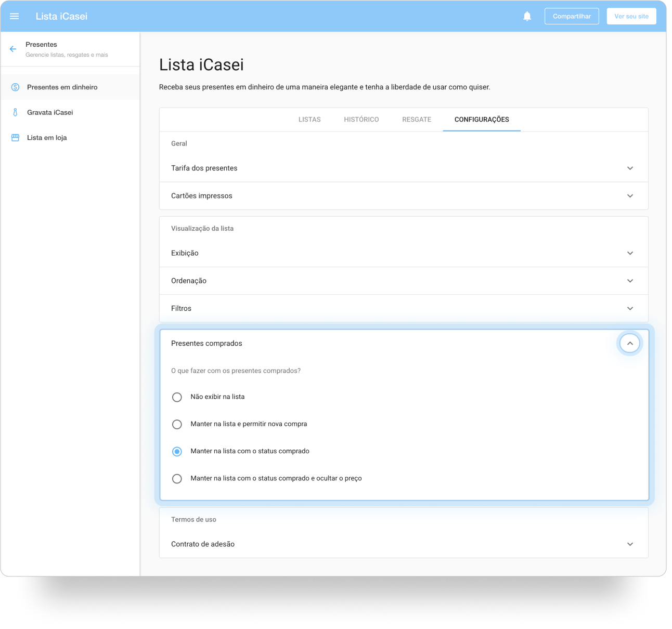Screen dimensions: 672x629
Task: Select Não exibir na lista option
Action: [x=177, y=397]
